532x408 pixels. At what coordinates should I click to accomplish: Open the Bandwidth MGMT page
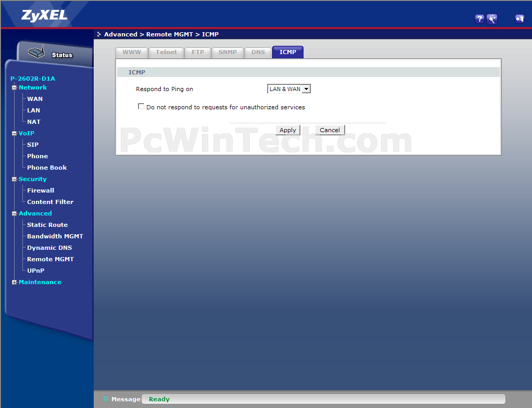[x=55, y=236]
